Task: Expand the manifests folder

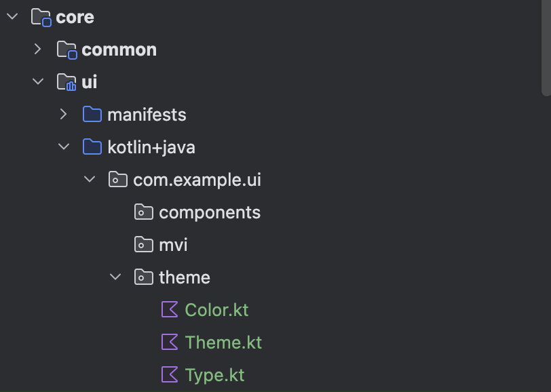Action: [64, 115]
